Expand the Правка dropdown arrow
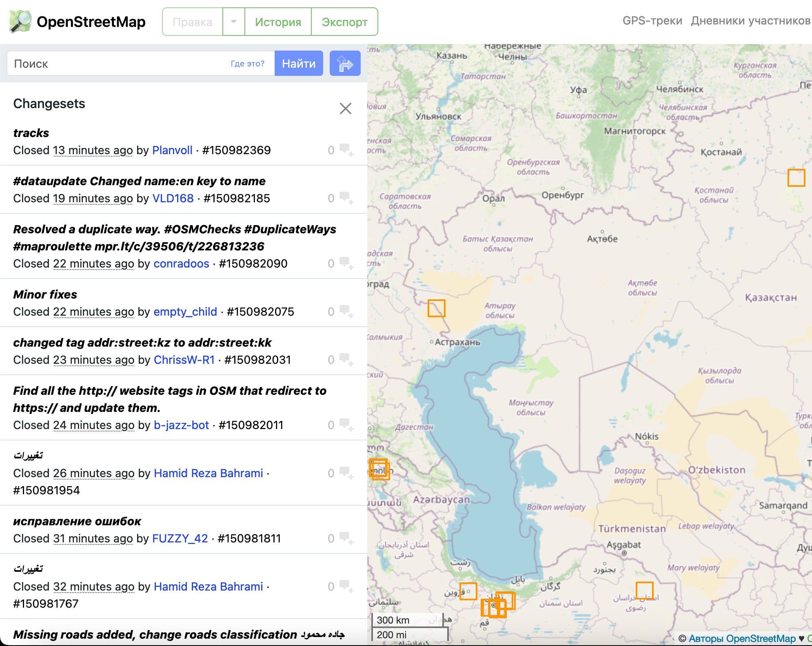This screenshot has width=812, height=646. click(x=234, y=22)
